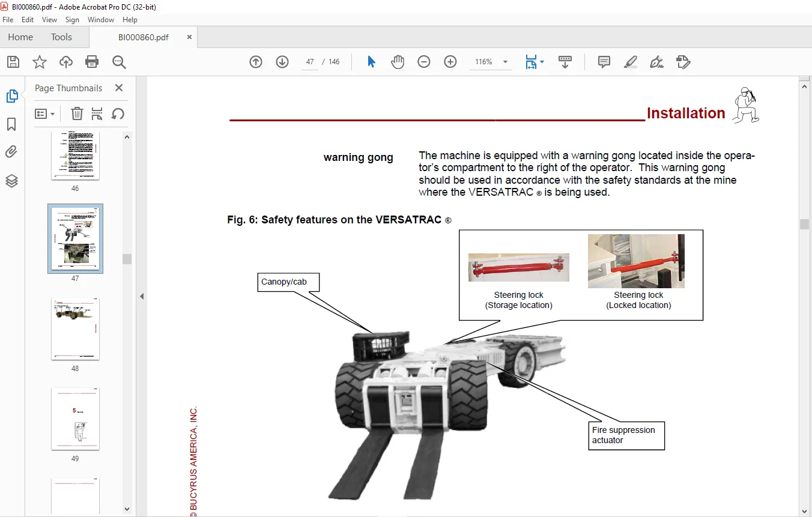Open the Bookmarks sidebar panel
Viewport: 812px width, 517px height.
(11, 124)
